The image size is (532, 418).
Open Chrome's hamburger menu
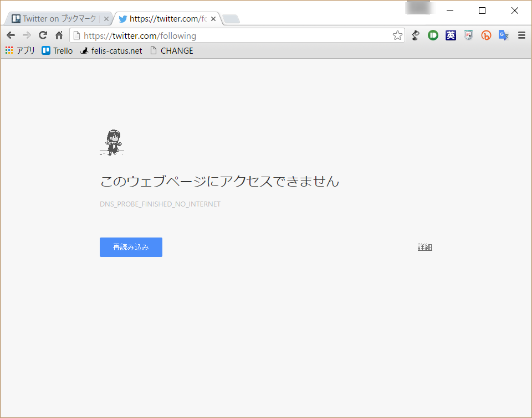pyautogui.click(x=521, y=35)
